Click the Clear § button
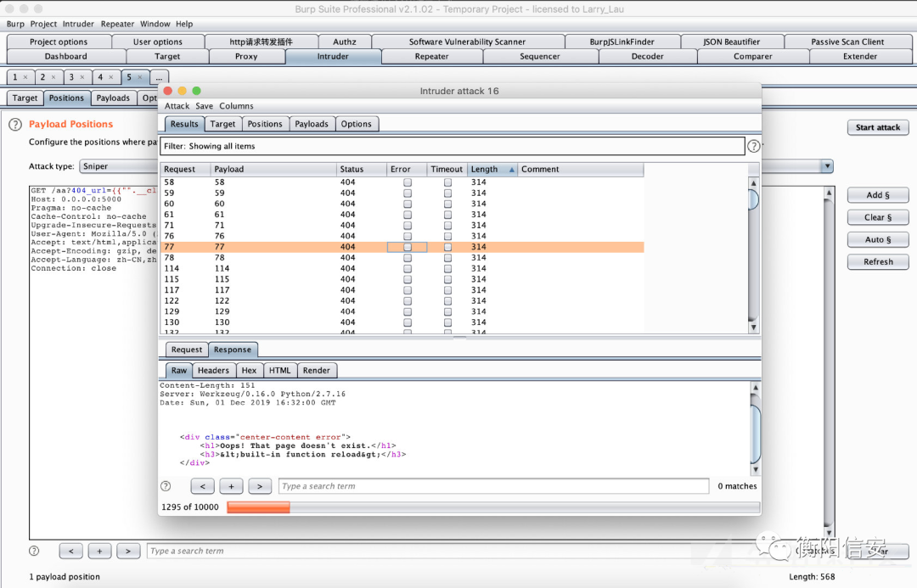This screenshot has width=917, height=588. 878,217
